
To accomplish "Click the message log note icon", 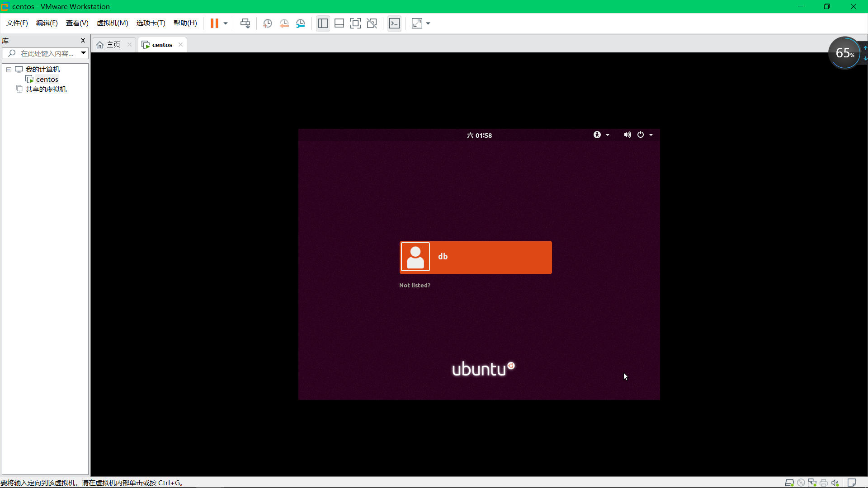I will pyautogui.click(x=852, y=483).
